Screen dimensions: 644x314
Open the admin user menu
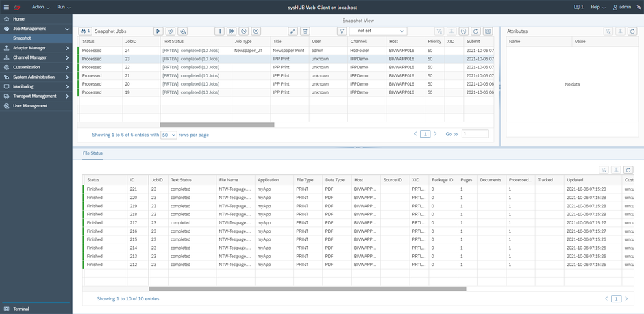point(622,7)
